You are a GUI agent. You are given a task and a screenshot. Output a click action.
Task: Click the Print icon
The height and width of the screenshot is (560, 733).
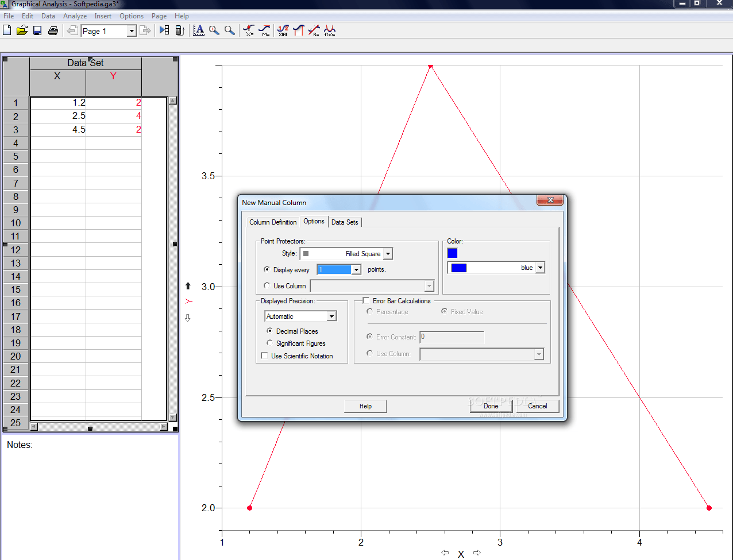52,30
